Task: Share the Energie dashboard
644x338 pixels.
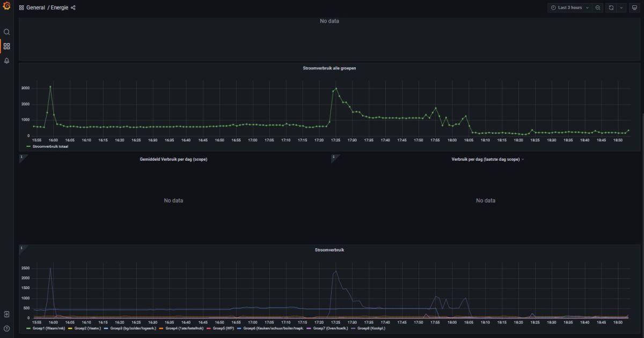Action: tap(74, 8)
